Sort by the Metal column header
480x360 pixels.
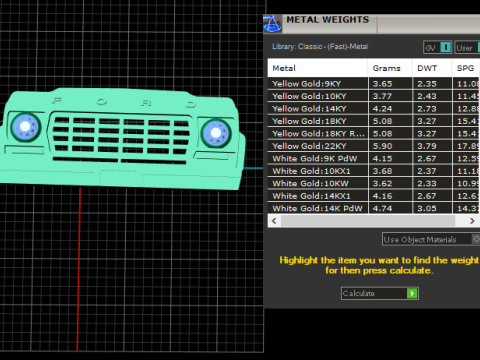click(x=318, y=68)
